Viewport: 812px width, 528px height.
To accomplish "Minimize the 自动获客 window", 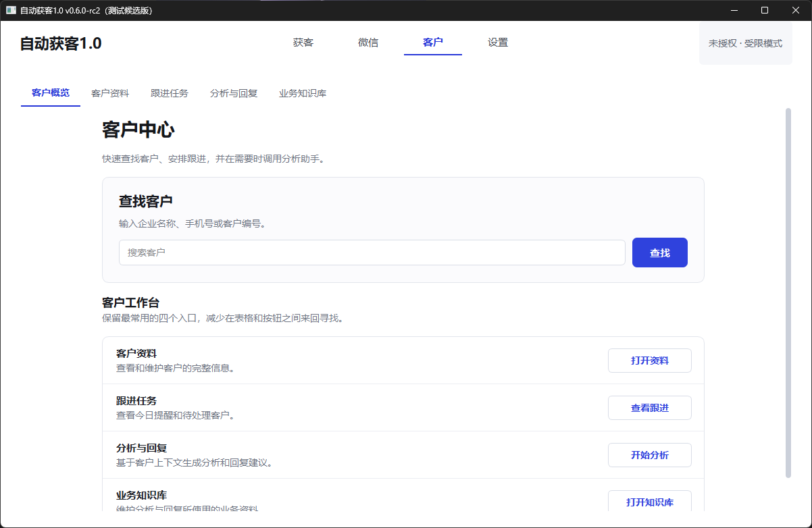I will (734, 10).
